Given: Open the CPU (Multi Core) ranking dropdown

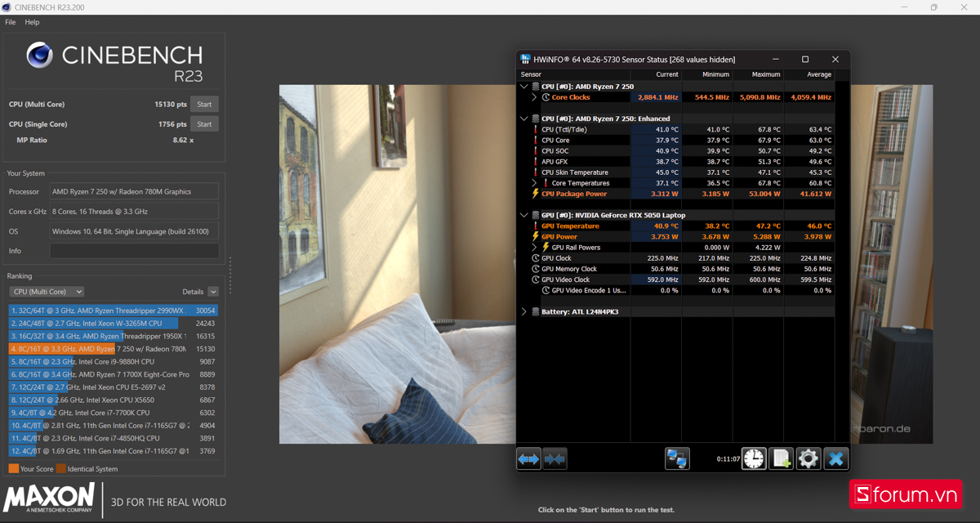Looking at the screenshot, I should click(x=47, y=292).
